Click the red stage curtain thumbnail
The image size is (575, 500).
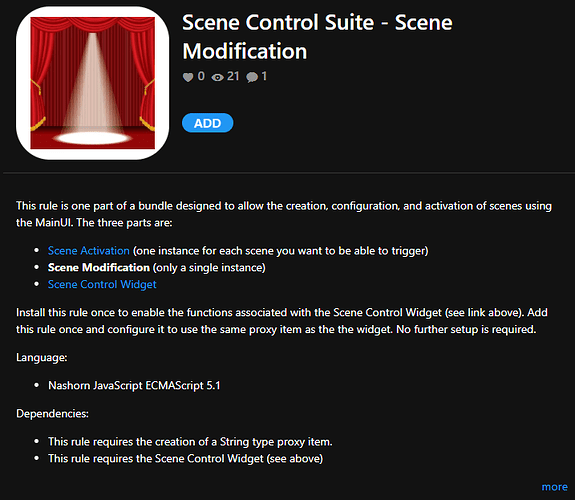click(92, 83)
